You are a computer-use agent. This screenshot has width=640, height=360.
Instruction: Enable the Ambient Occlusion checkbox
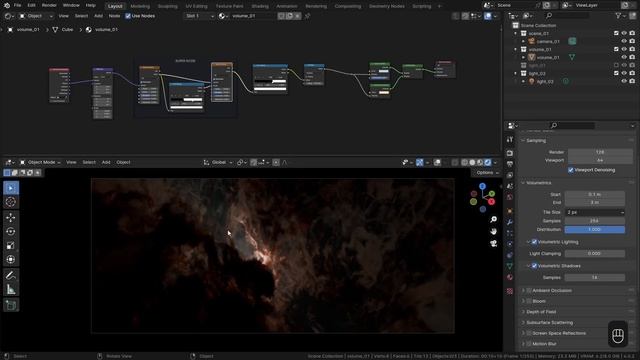coord(529,291)
